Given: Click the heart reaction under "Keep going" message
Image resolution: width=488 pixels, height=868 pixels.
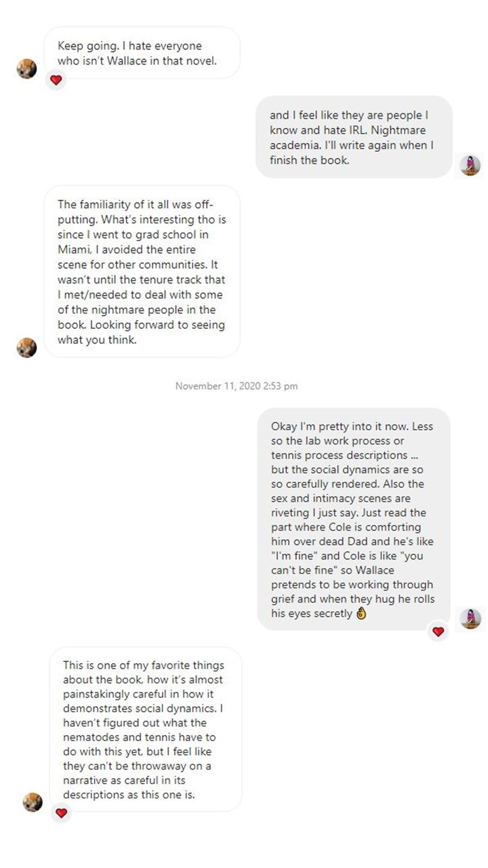Looking at the screenshot, I should [x=56, y=80].
